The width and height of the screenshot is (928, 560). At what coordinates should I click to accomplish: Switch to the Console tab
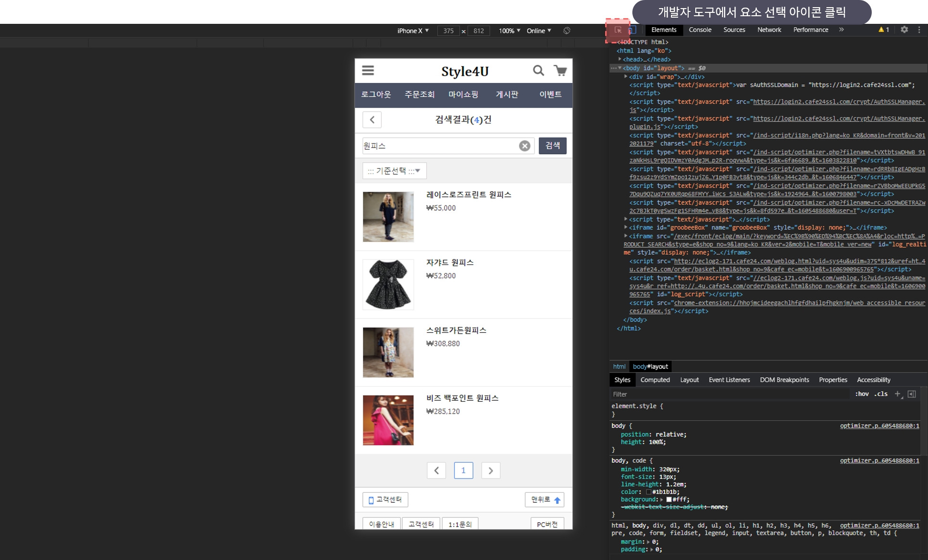click(x=700, y=30)
